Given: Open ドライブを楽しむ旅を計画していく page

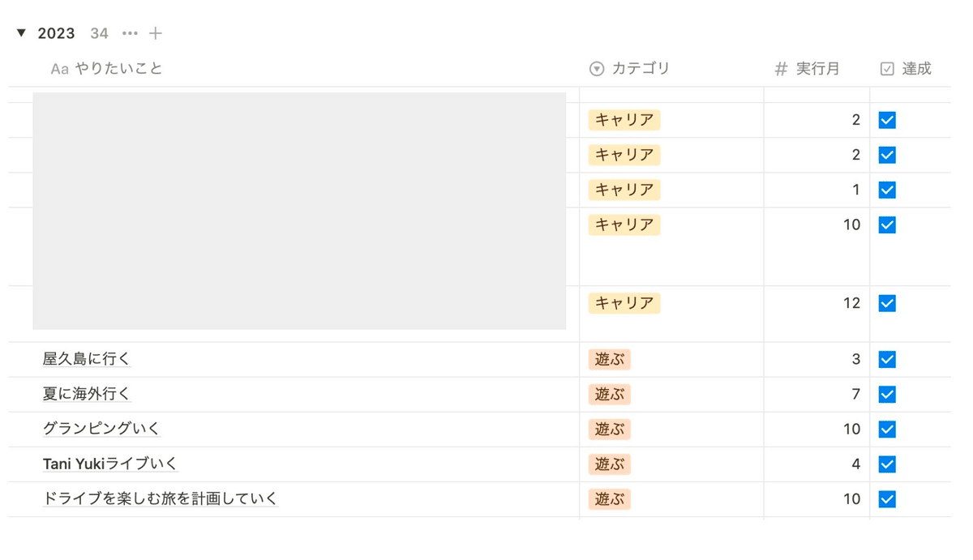Looking at the screenshot, I should (x=160, y=498).
